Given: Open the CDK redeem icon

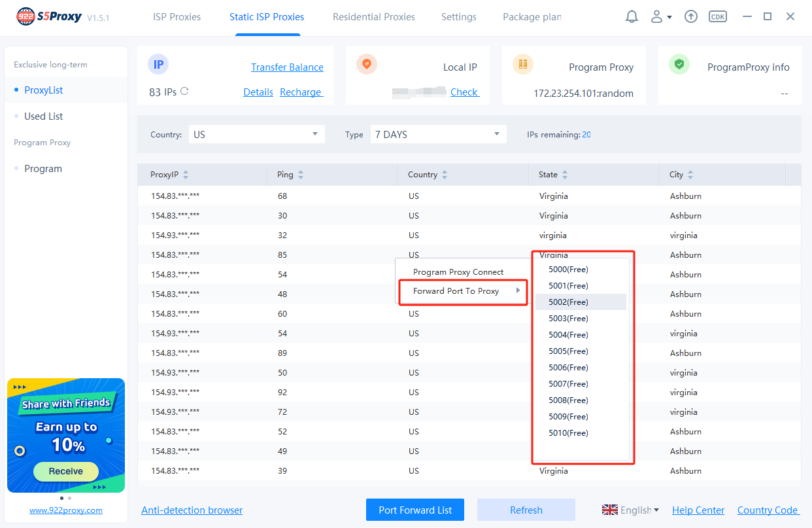Looking at the screenshot, I should coord(718,17).
